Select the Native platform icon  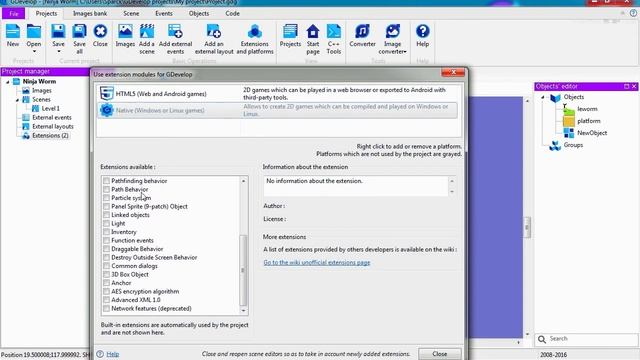coord(107,110)
